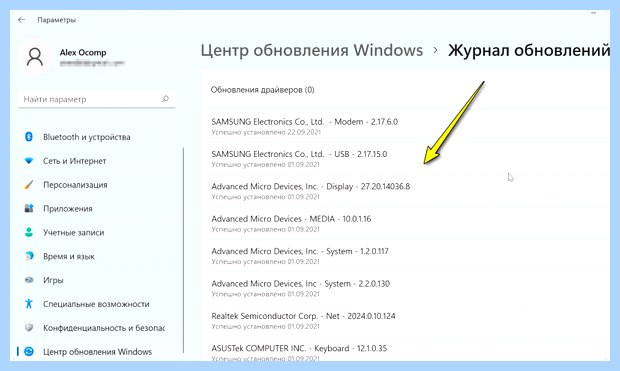Click the Журнал обновлений page title

[529, 50]
